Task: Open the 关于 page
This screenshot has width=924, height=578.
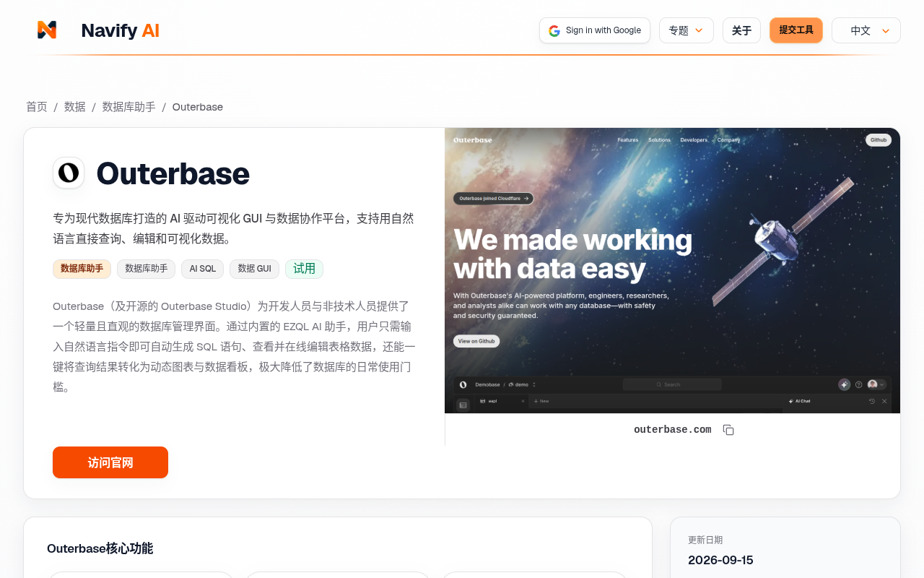Action: pos(741,30)
